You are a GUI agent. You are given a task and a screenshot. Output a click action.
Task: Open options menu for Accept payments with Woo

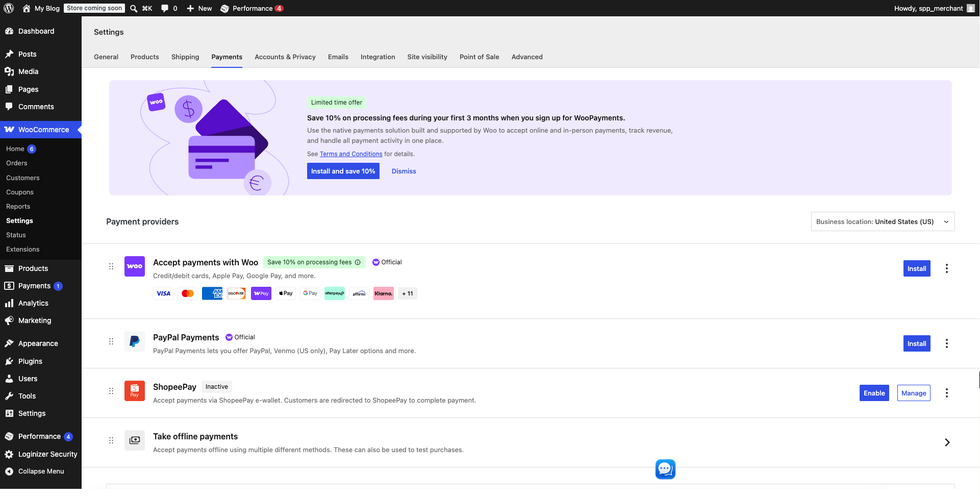coord(947,268)
